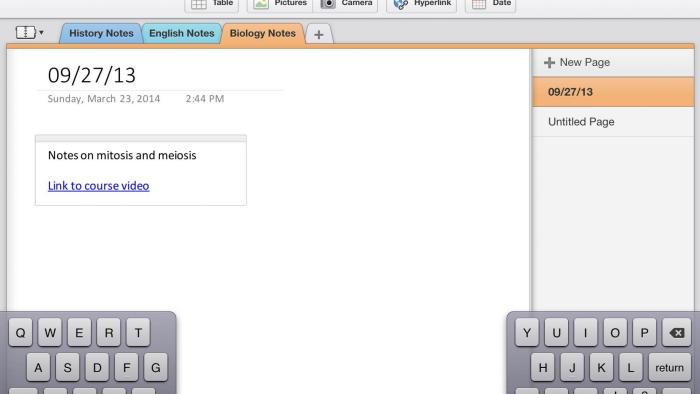Viewport: 700px width, 394px height.
Task: Insert a Hyperlink via toolbar
Action: tap(421, 5)
